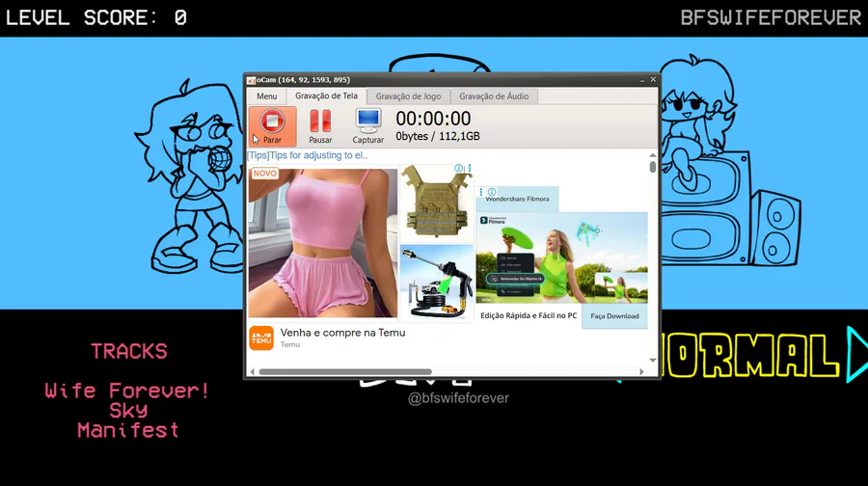Click the oCam horizontal scrollbar left arrow
This screenshot has width=868, height=486.
253,372
